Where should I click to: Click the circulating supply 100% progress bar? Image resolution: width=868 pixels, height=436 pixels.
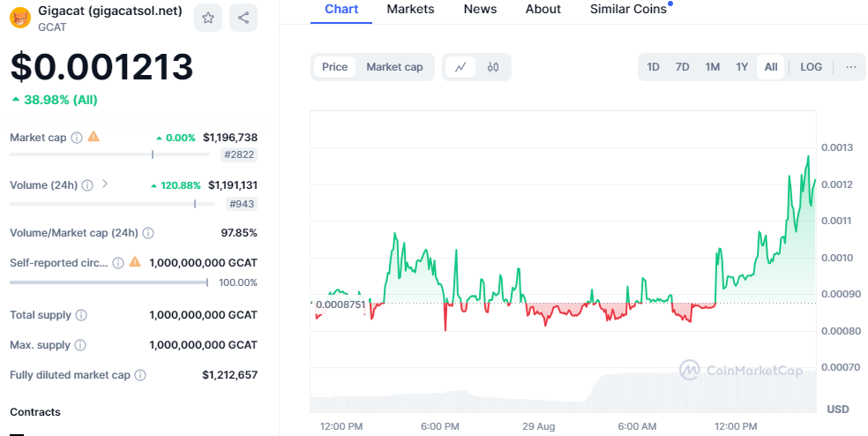click(x=109, y=282)
